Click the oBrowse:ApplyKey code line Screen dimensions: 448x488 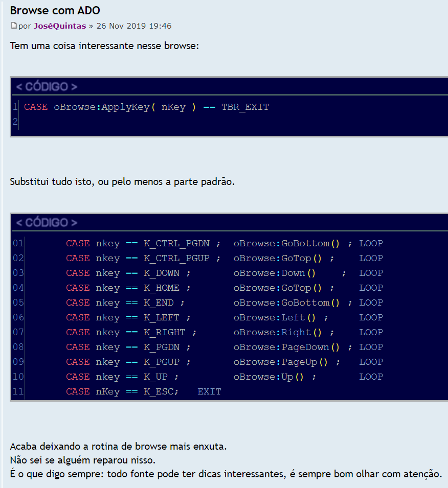(146, 107)
